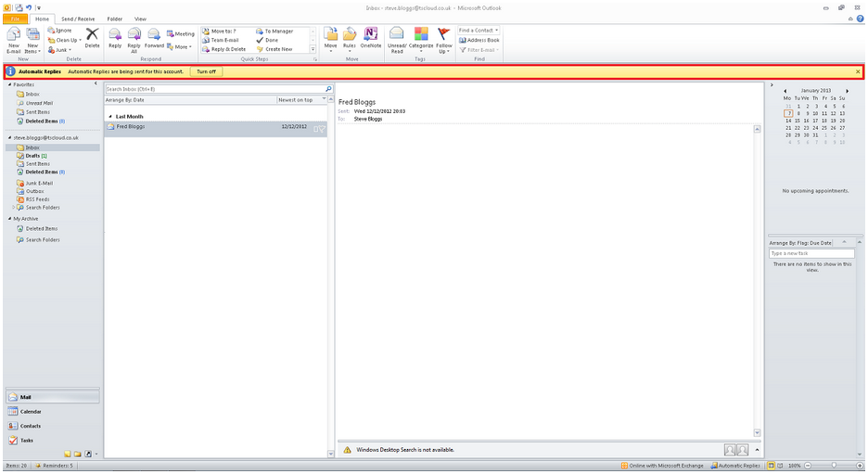This screenshot has width=868, height=474.
Task: Mark the message Unread/Read
Action: [396, 41]
